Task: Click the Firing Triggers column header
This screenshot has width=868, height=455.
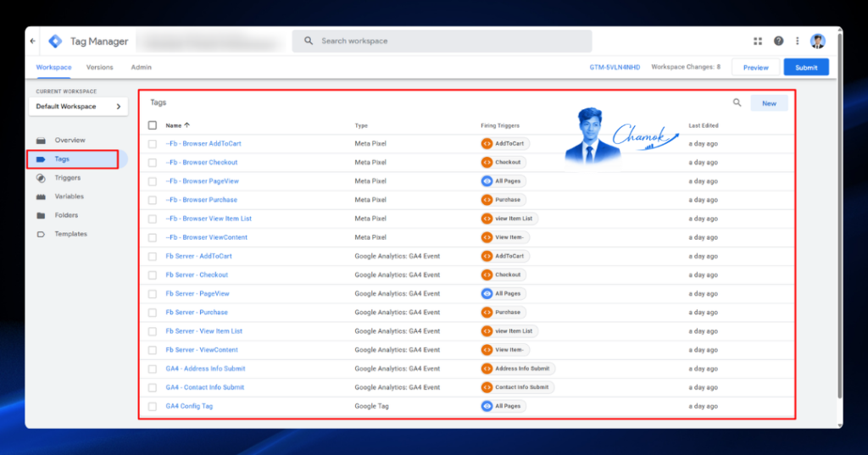Action: pyautogui.click(x=500, y=125)
